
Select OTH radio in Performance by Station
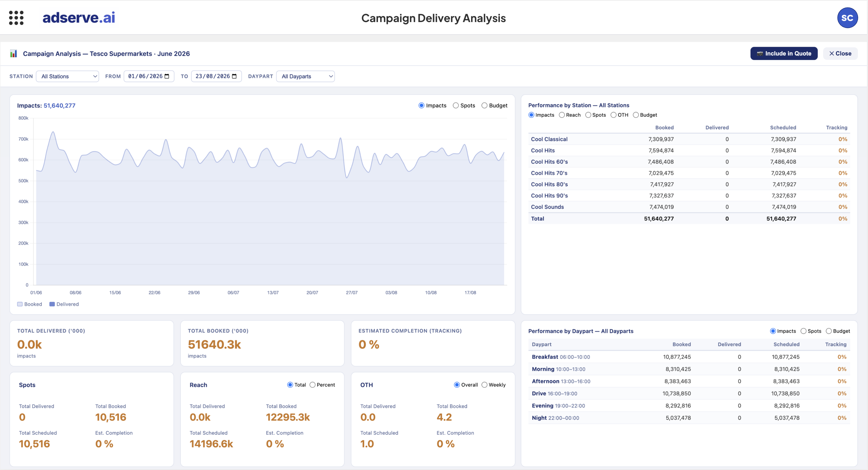[x=613, y=115]
